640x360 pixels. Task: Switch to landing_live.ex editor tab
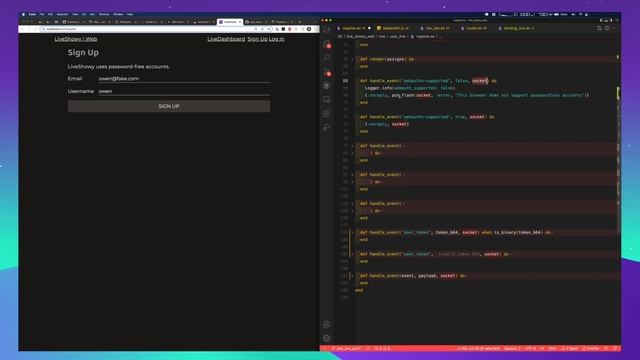518,28
